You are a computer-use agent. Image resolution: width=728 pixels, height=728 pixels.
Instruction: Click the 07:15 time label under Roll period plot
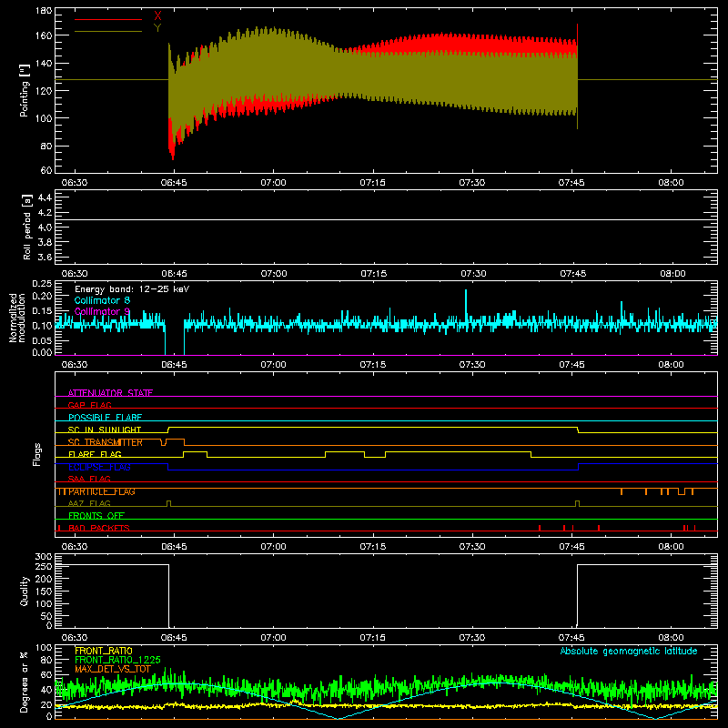pos(374,274)
